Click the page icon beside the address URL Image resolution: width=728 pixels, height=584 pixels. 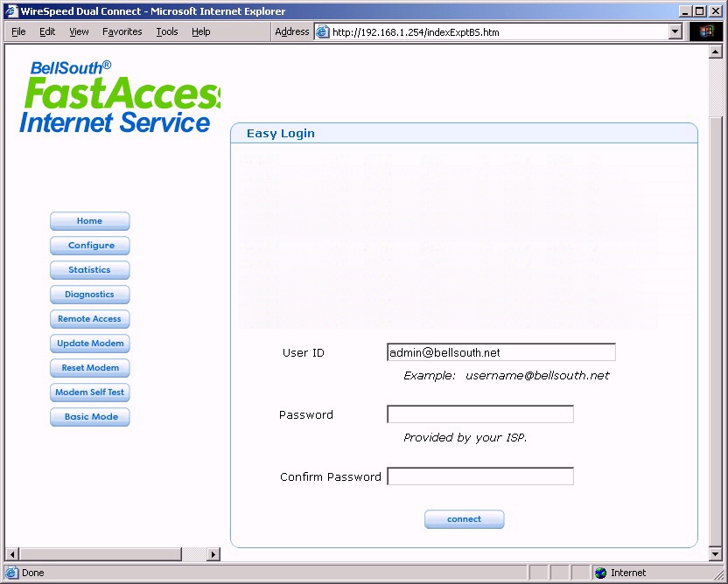(322, 32)
